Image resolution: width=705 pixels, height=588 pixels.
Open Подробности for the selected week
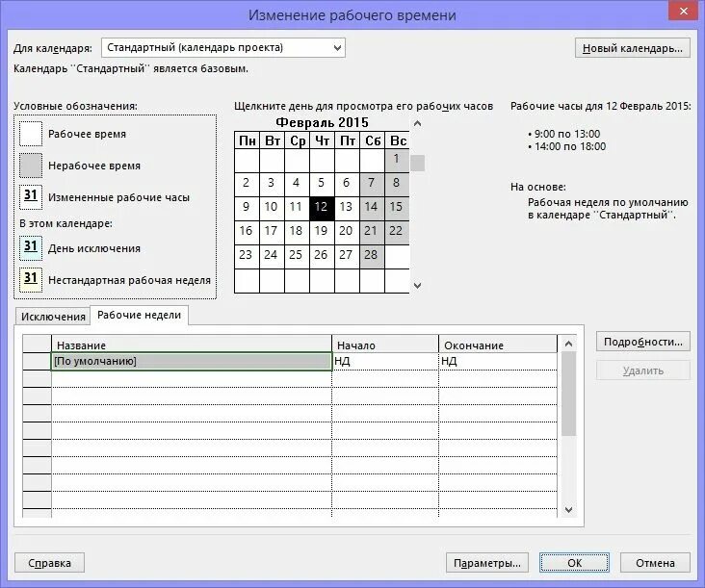[643, 342]
